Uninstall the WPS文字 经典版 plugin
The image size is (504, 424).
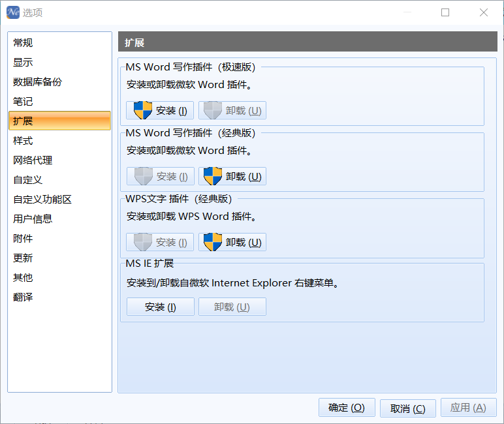click(232, 242)
